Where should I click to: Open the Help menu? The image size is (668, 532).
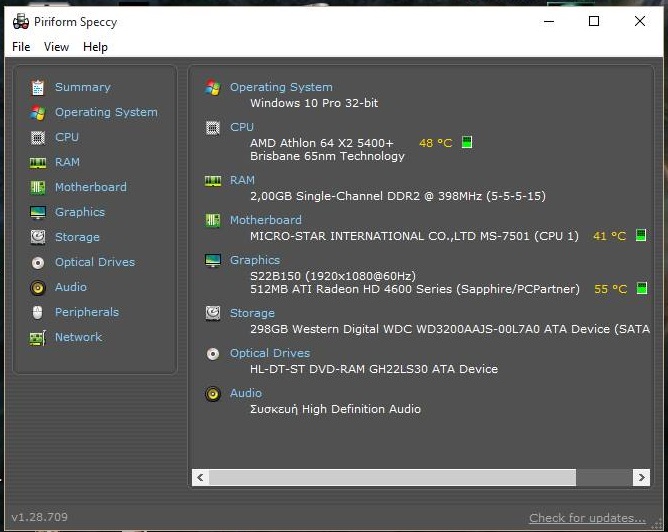[95, 47]
